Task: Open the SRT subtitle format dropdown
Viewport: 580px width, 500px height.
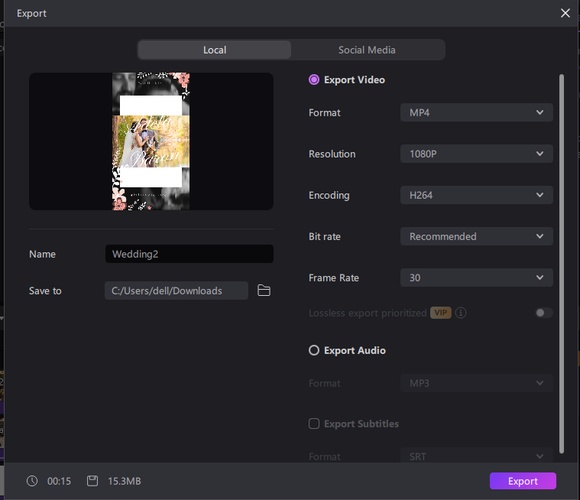Action: 476,456
